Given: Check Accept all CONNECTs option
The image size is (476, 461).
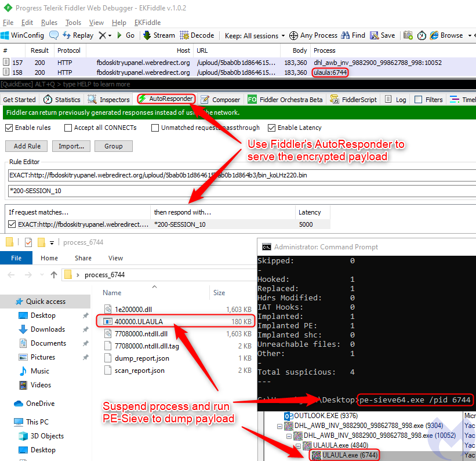Looking at the screenshot, I should [68, 128].
